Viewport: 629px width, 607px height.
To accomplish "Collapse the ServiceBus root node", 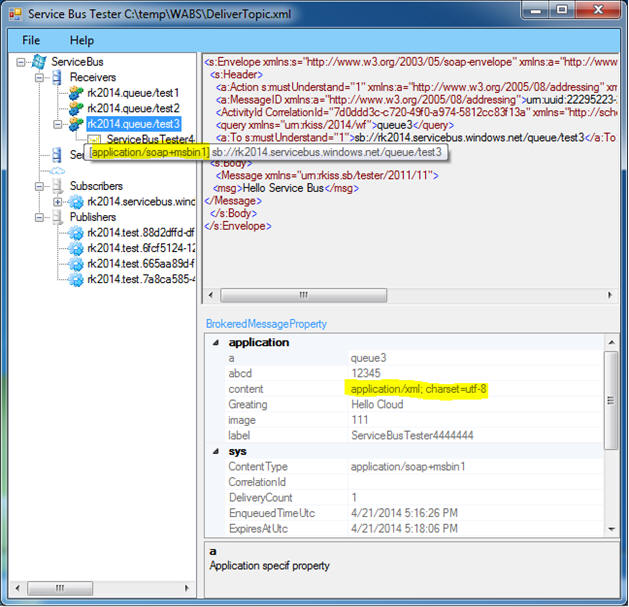I will coord(21,62).
